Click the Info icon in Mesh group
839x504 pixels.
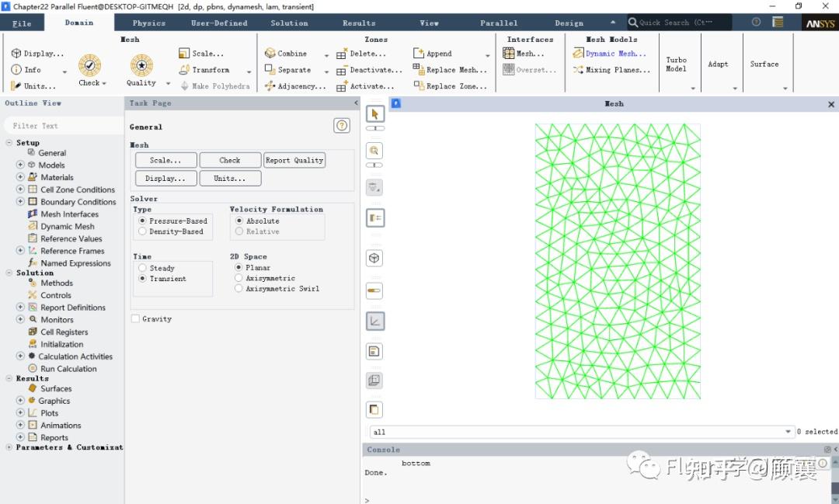(16, 70)
